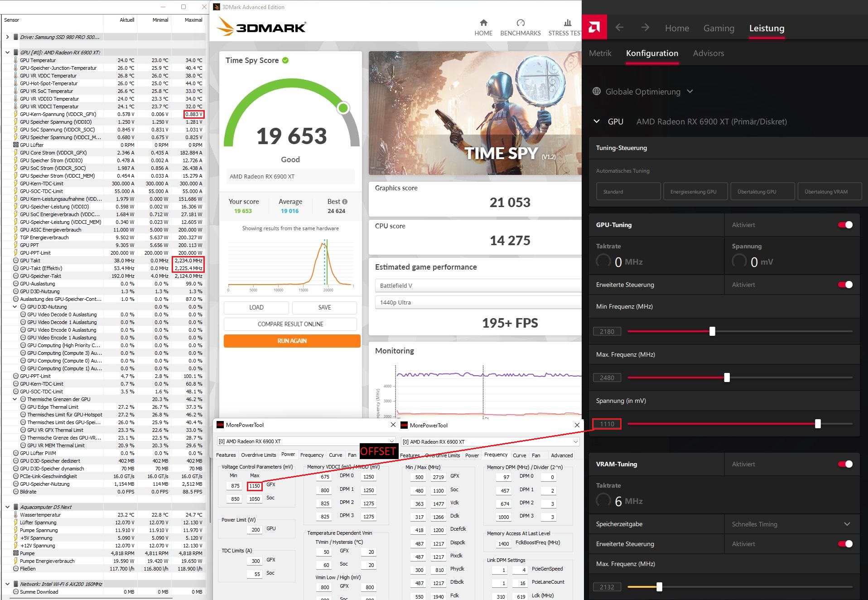Click the VRAM Max. Frequenz slider handle
This screenshot has width=868, height=600.
coord(659,587)
